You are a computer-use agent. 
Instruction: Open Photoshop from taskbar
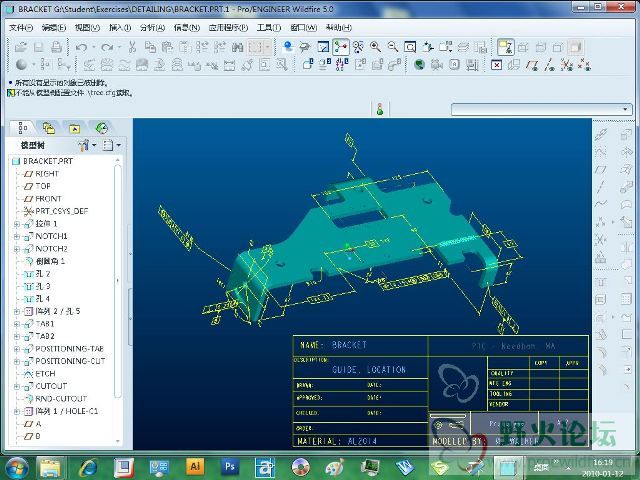click(230, 467)
